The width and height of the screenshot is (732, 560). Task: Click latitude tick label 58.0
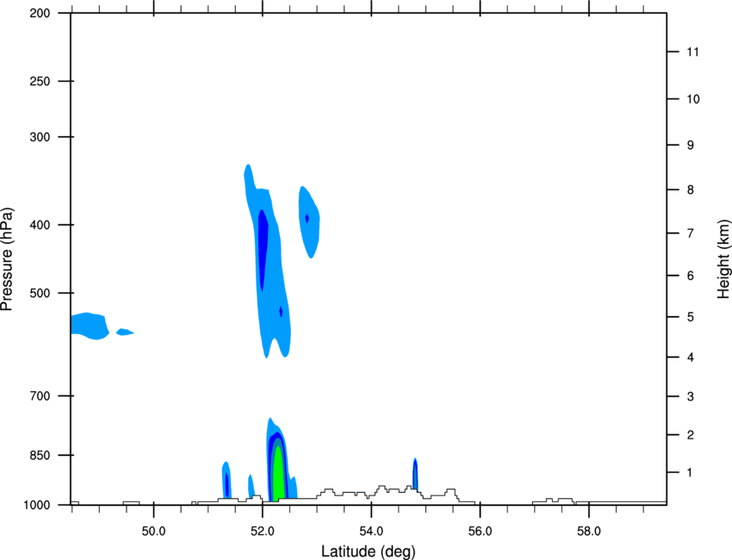coord(589,532)
